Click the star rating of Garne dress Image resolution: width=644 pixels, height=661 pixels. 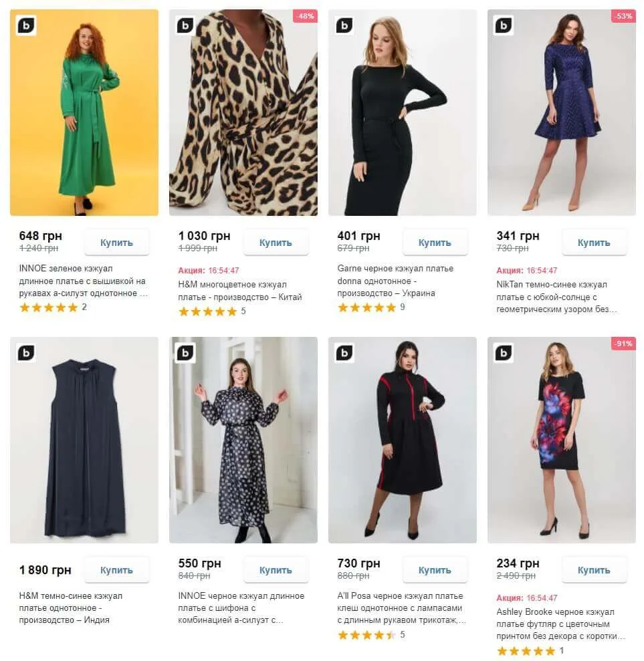pos(366,308)
